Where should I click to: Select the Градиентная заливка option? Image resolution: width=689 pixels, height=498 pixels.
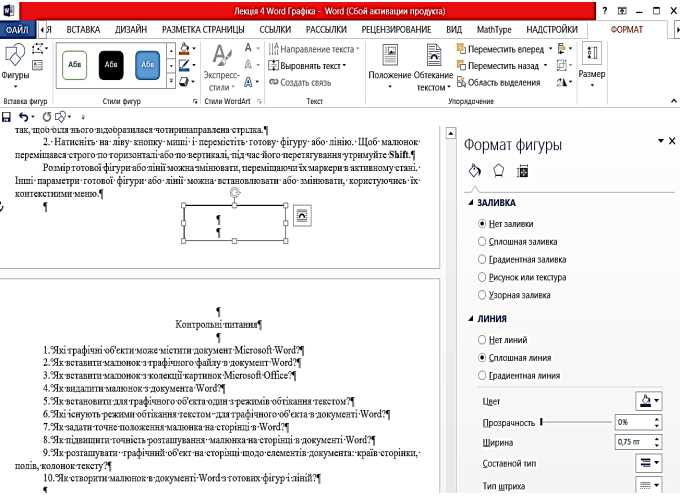coord(482,259)
